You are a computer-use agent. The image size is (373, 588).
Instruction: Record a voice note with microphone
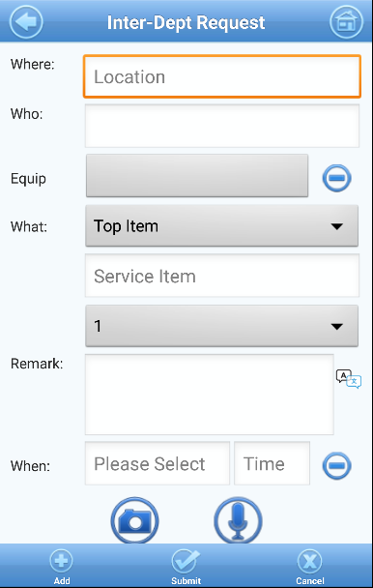[238, 520]
